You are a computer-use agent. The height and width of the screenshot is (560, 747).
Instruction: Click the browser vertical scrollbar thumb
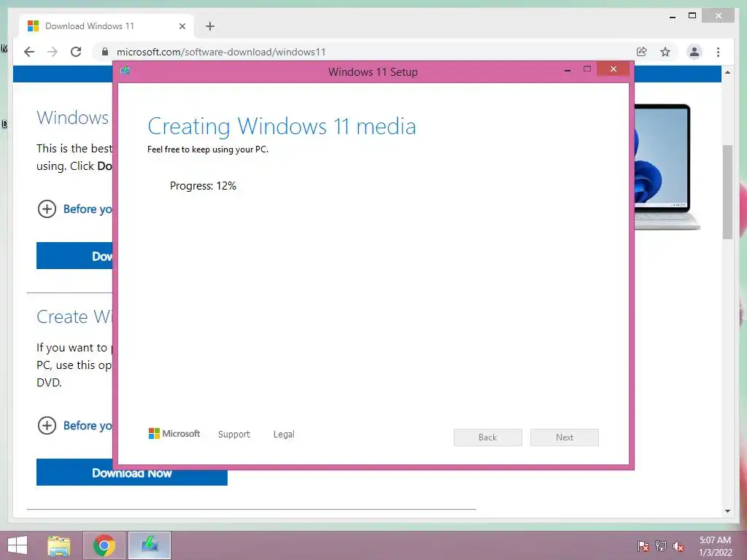[727, 192]
